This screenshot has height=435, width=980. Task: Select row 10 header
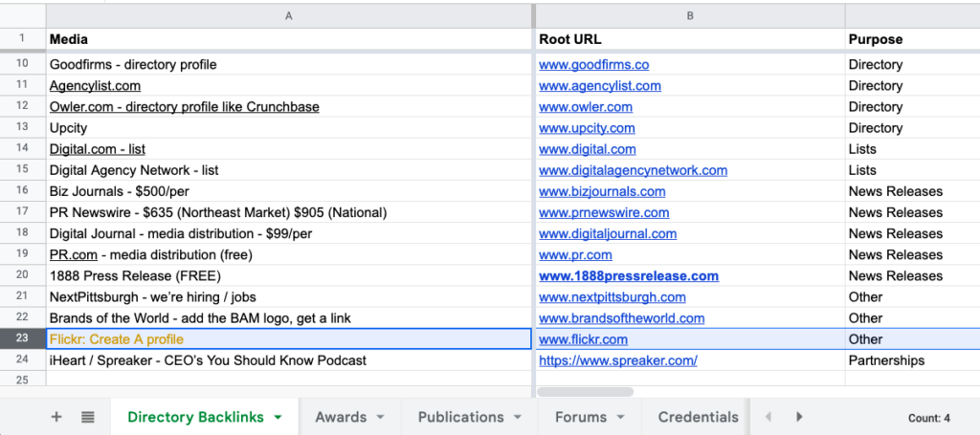tap(23, 64)
